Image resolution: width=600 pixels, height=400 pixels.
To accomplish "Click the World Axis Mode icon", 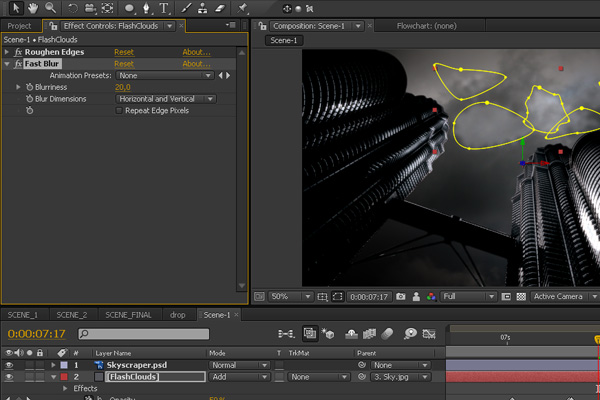I will pos(298,8).
